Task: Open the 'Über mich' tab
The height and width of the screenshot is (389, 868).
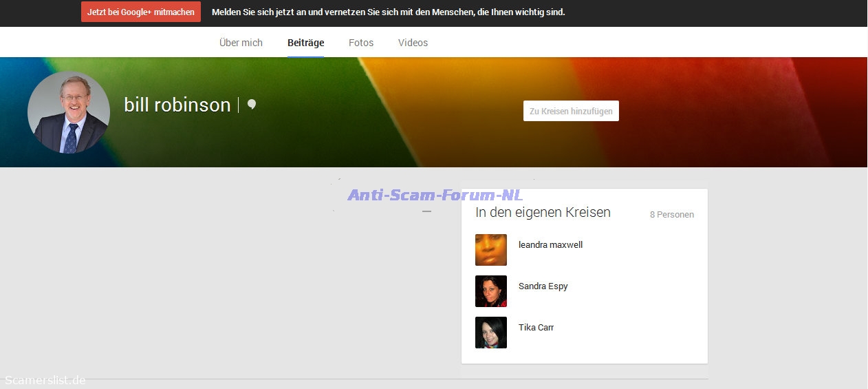Action: pyautogui.click(x=241, y=43)
